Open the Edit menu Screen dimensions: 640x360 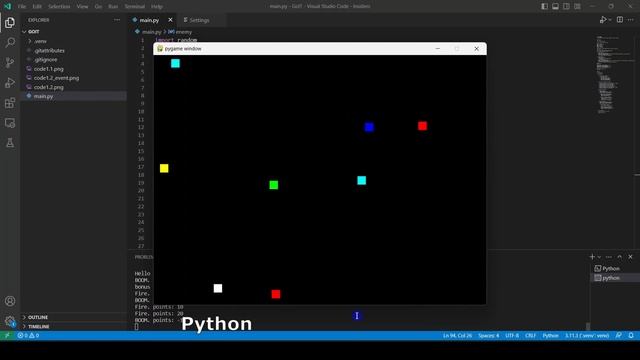[37, 7]
